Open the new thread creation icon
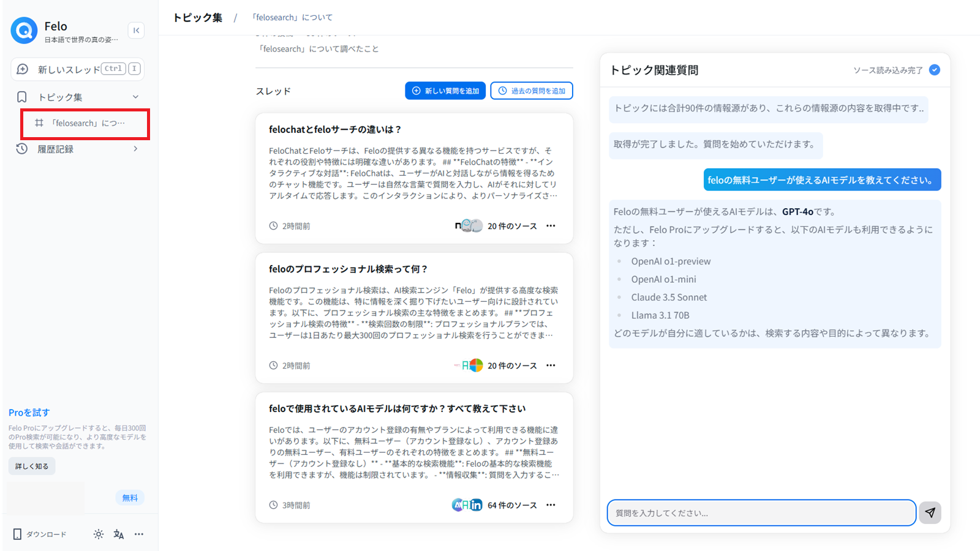 (x=22, y=69)
